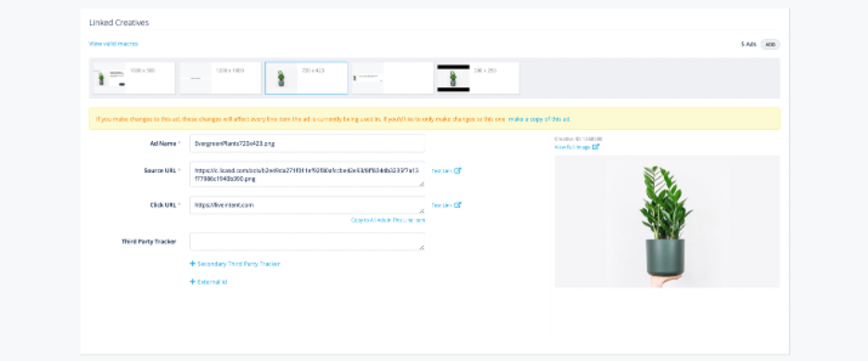Click plus icon for Secondary Third Party Tracker
Image resolution: width=868 pixels, height=362 pixels.
pyautogui.click(x=193, y=264)
